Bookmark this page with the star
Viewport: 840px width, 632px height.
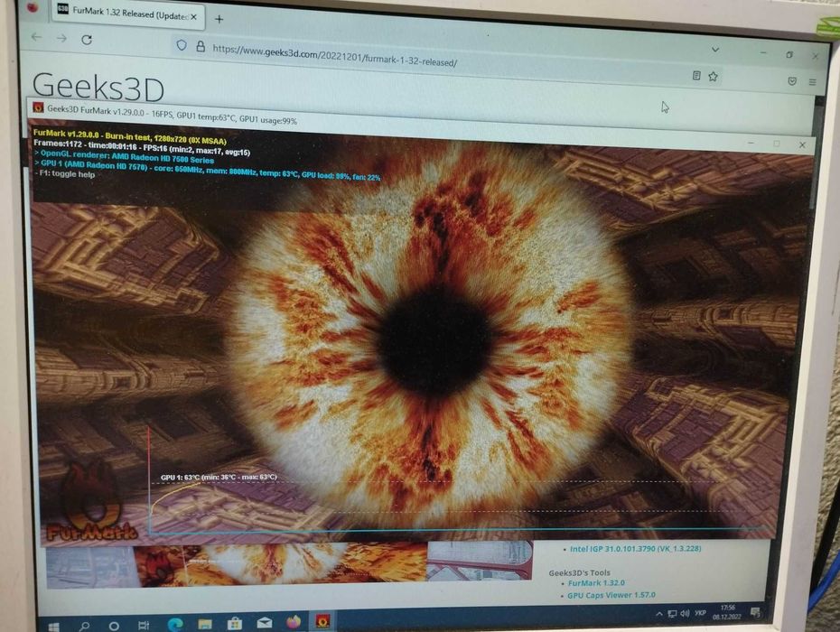point(713,77)
